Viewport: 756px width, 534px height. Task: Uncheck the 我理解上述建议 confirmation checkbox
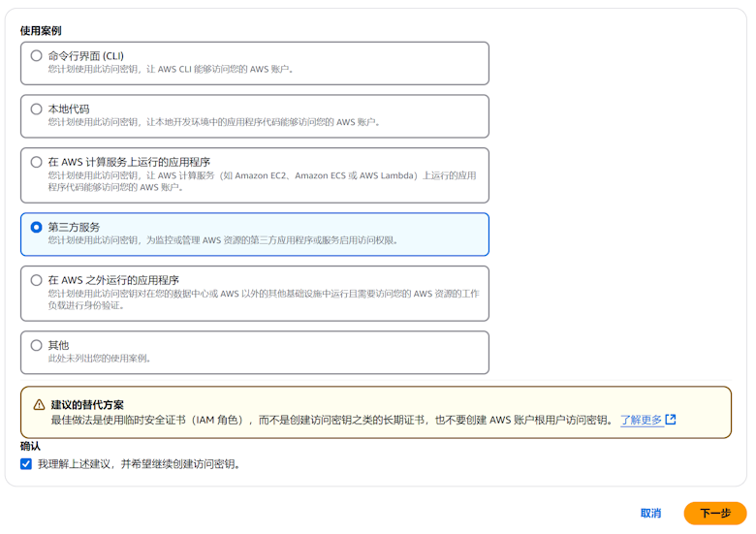26,464
